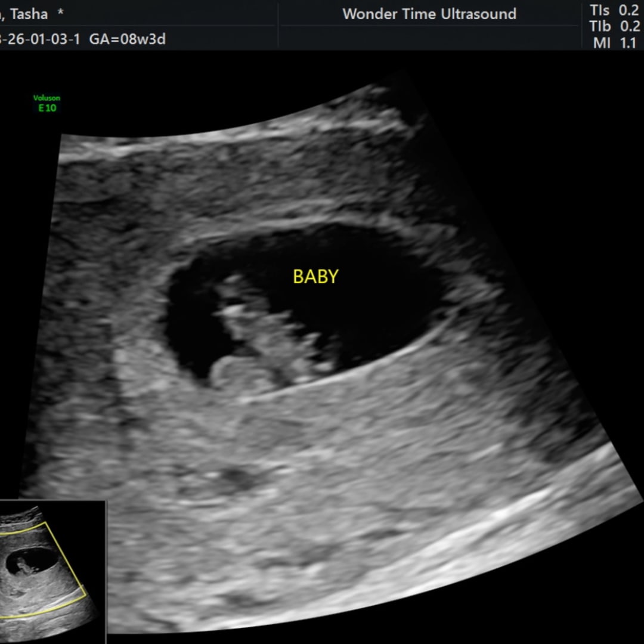Viewport: 644px width, 644px height.
Task: Select the GA=08w3d gestational age text
Action: coord(128,39)
